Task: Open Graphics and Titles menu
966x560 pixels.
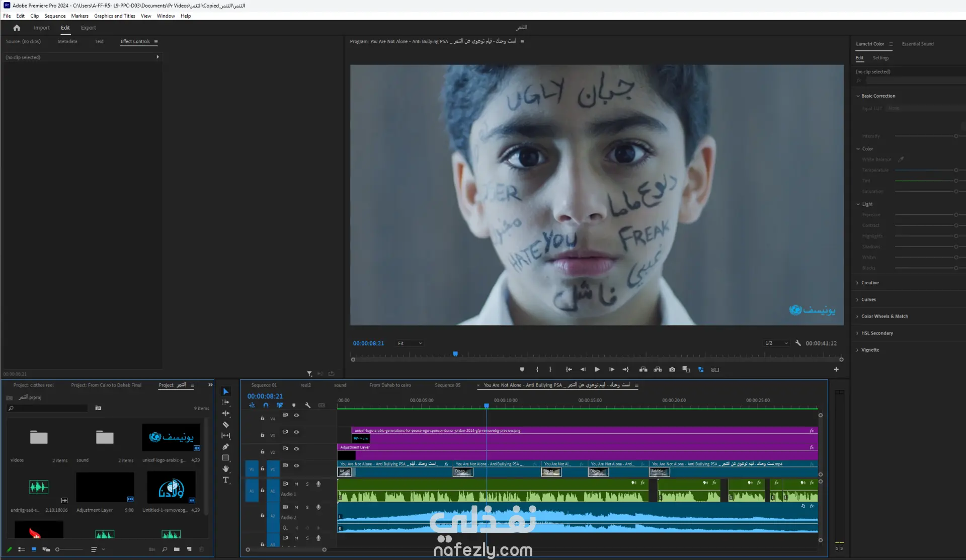Action: tap(115, 16)
